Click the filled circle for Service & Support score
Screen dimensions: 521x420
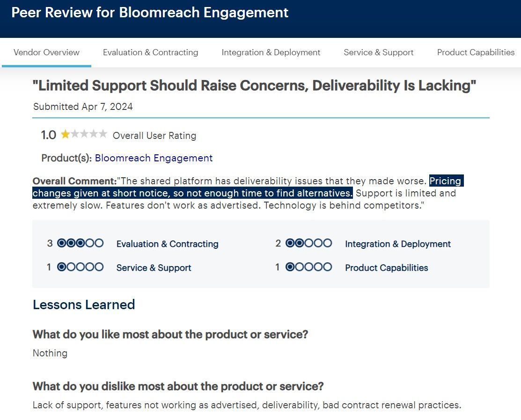[62, 267]
